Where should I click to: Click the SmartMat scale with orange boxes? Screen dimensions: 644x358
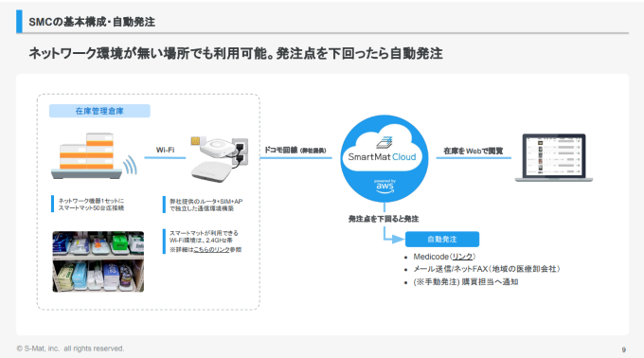(x=87, y=155)
